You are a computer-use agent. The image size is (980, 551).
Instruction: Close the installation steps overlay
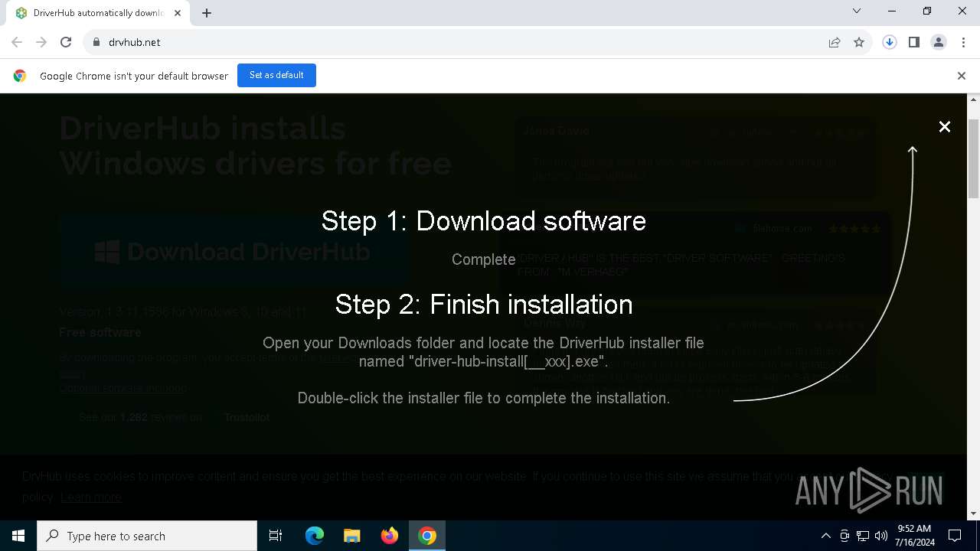point(945,127)
